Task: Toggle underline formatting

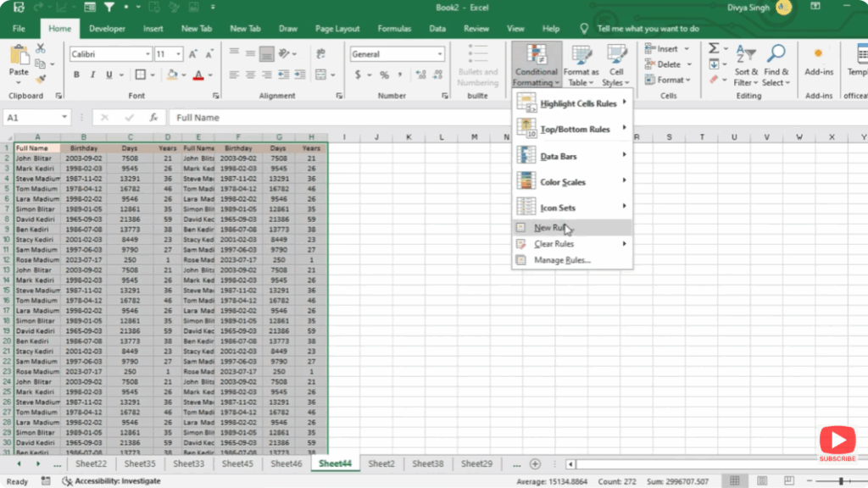Action: (x=108, y=75)
